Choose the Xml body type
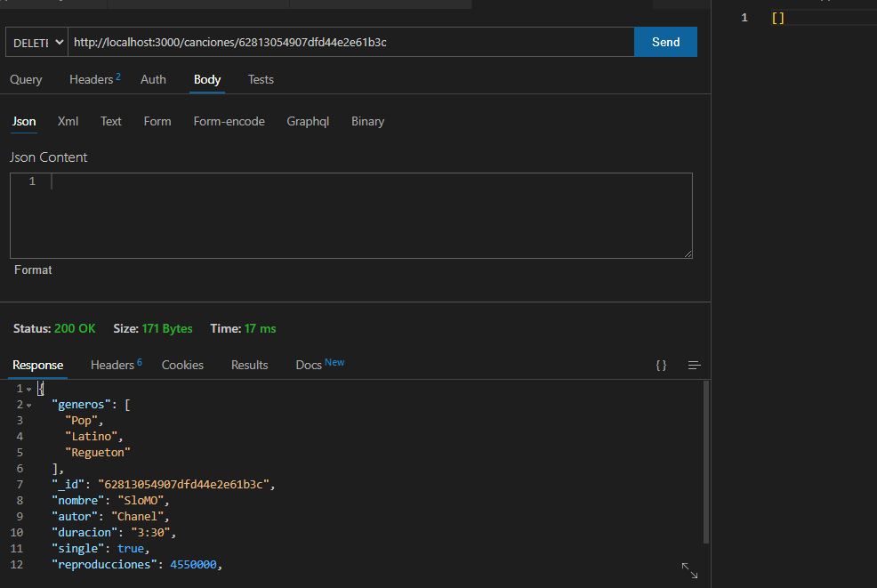877x588 pixels. (68, 121)
